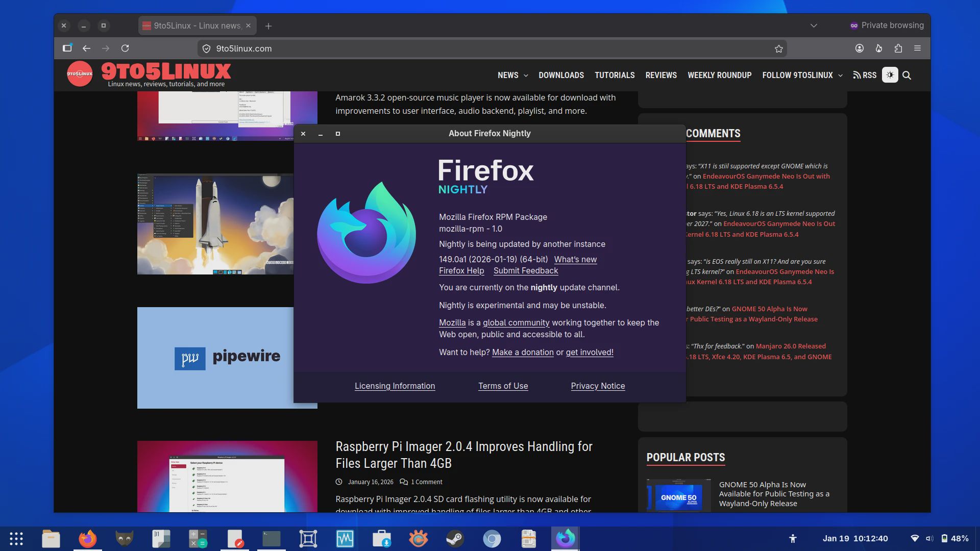Reload the current page
The image size is (980, 551).
tap(125, 48)
